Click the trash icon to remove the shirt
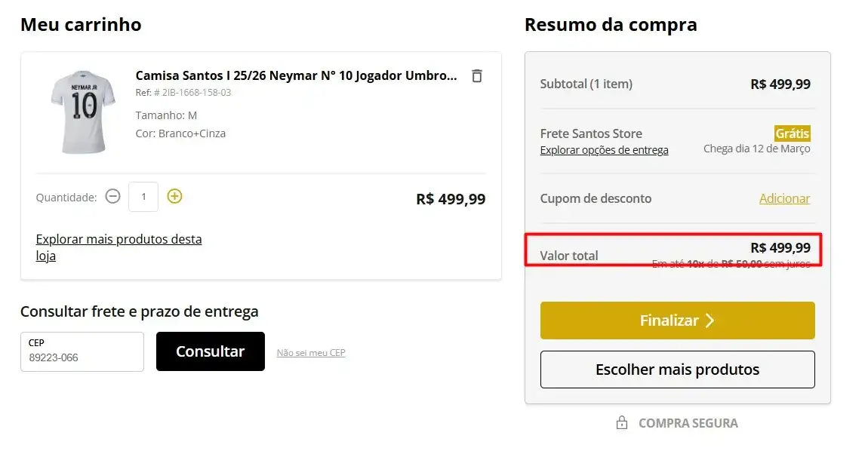 click(476, 75)
